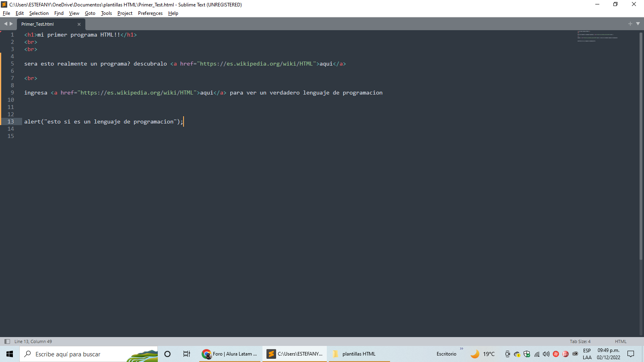Open the notification center icon
644x362 pixels.
pyautogui.click(x=631, y=354)
